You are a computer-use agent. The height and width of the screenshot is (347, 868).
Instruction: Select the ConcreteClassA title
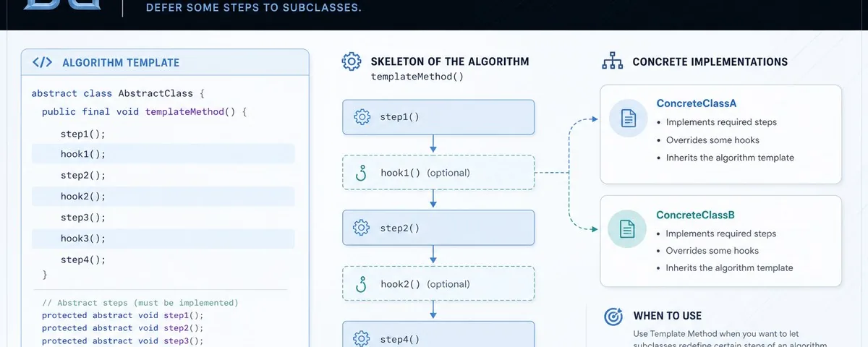[x=697, y=103]
